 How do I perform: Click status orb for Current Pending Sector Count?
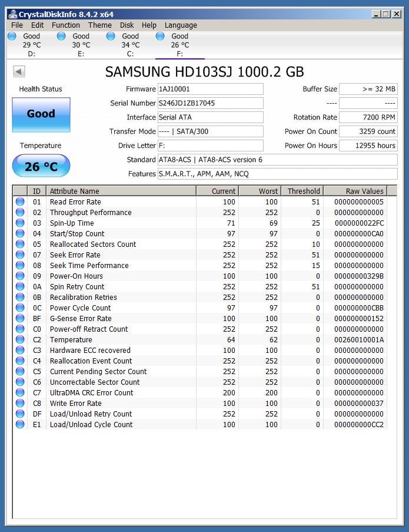(20, 371)
